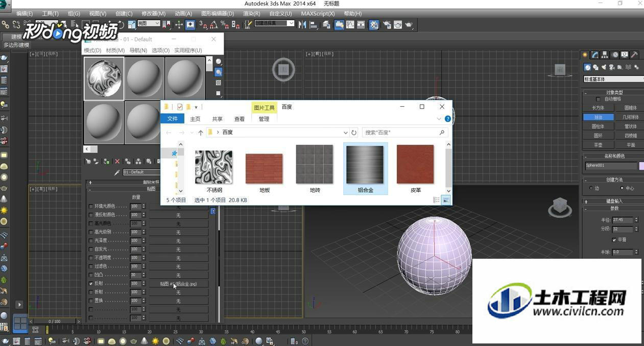Open the Modify command panel tab
Screen dimensions: 644x346
coord(595,55)
